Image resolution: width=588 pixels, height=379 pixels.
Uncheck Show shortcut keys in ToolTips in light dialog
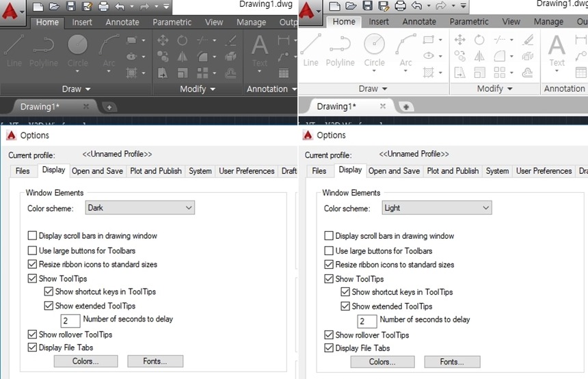[345, 292]
